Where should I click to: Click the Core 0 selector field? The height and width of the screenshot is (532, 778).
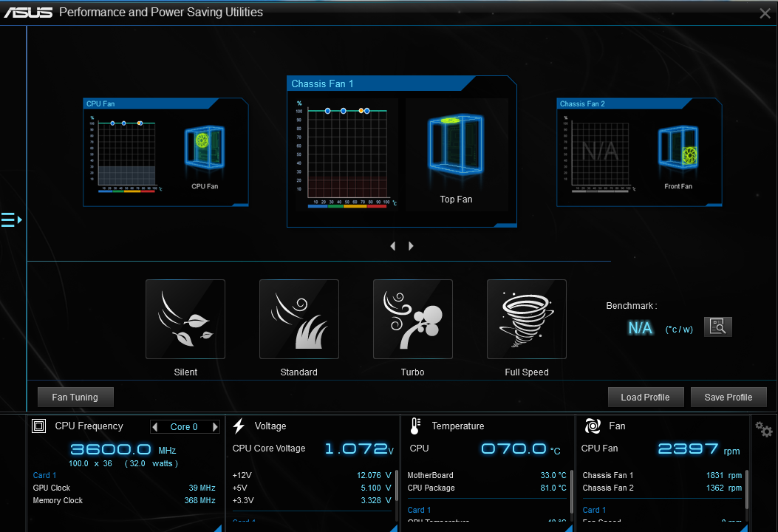pos(184,427)
